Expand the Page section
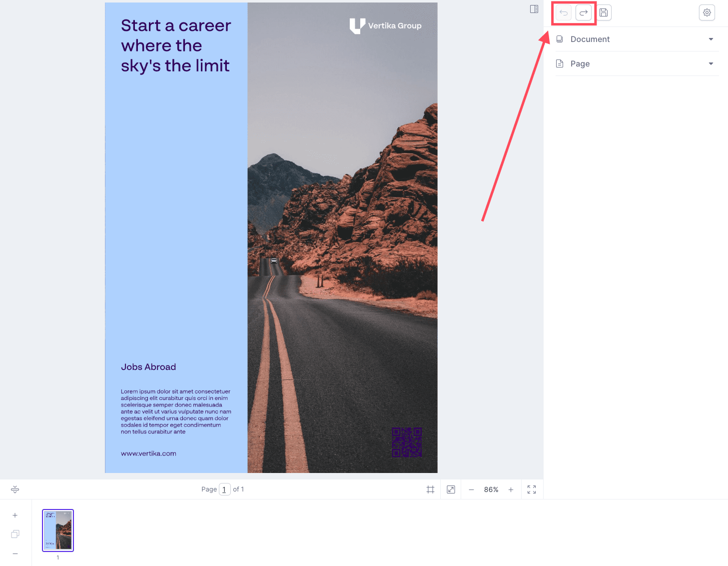728x566 pixels. (637, 63)
